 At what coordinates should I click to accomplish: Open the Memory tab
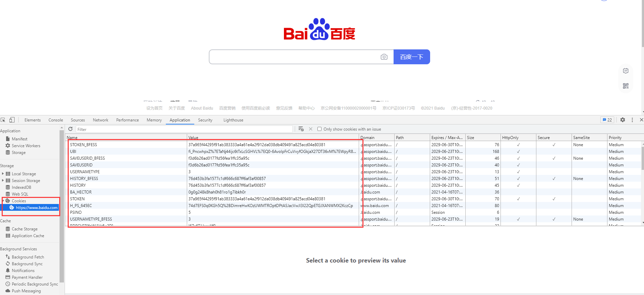coord(154,120)
